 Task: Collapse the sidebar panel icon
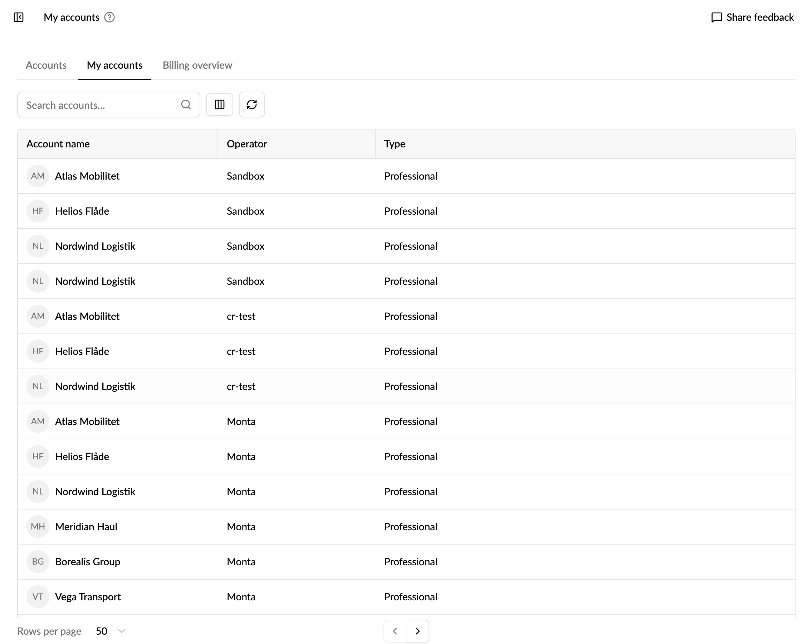tap(19, 17)
